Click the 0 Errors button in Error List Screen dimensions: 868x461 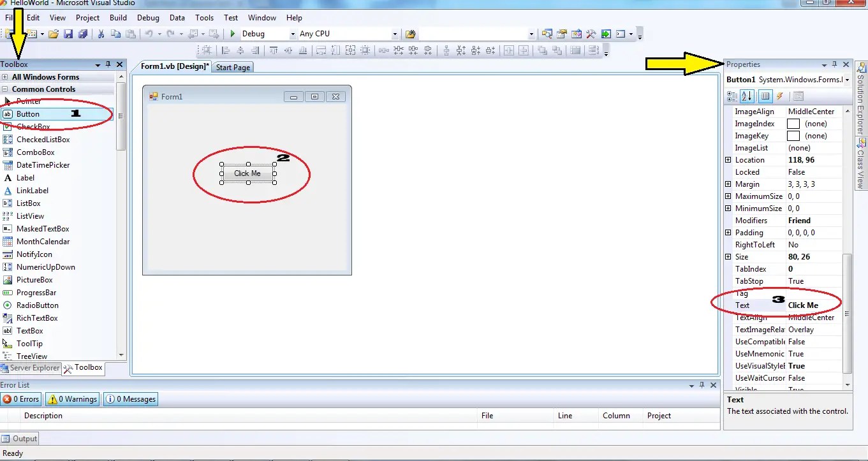pyautogui.click(x=21, y=399)
